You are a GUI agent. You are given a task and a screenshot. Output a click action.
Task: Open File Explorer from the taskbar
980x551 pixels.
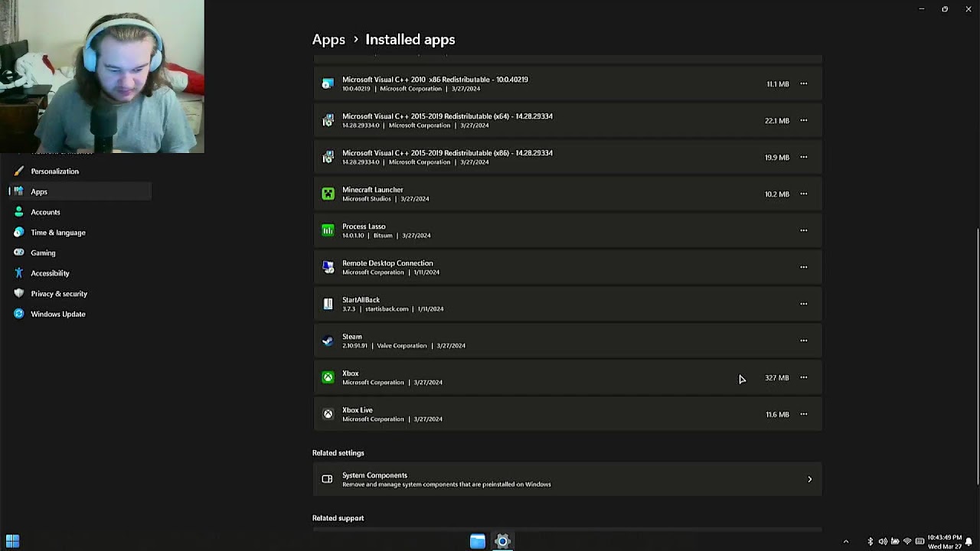click(x=477, y=541)
